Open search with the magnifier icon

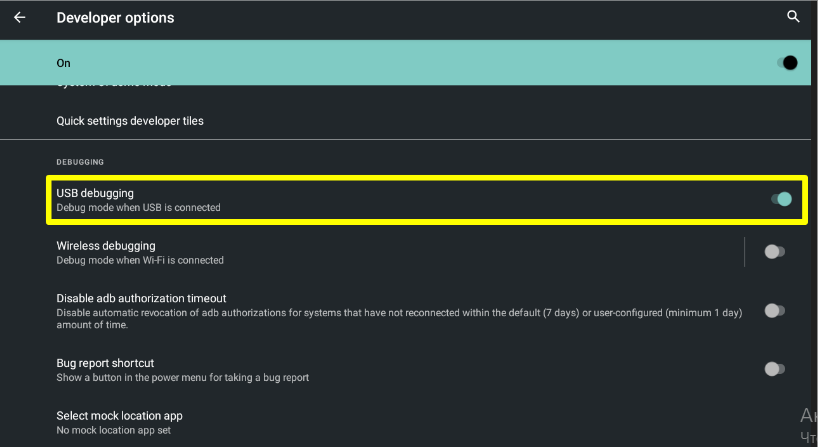pos(793,17)
